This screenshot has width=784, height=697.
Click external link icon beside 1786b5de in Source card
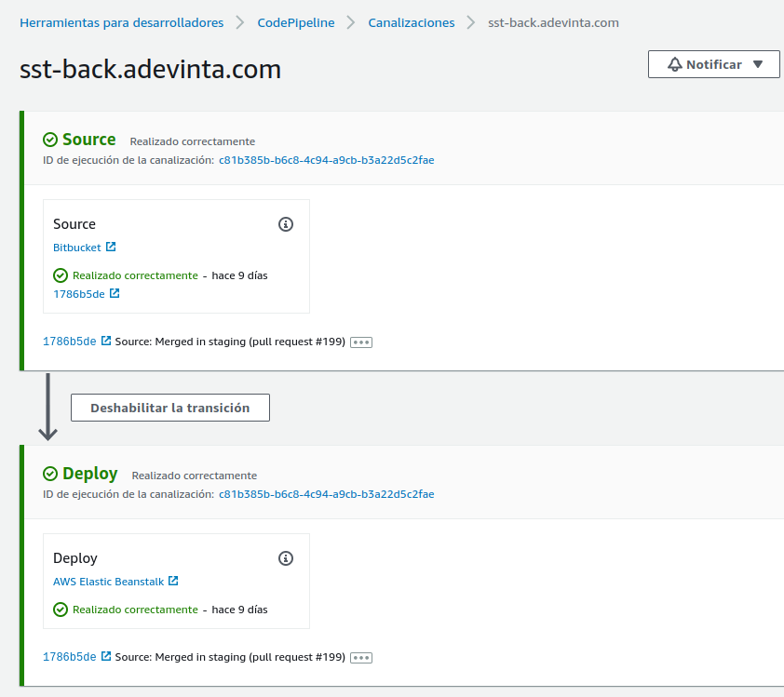click(x=115, y=294)
